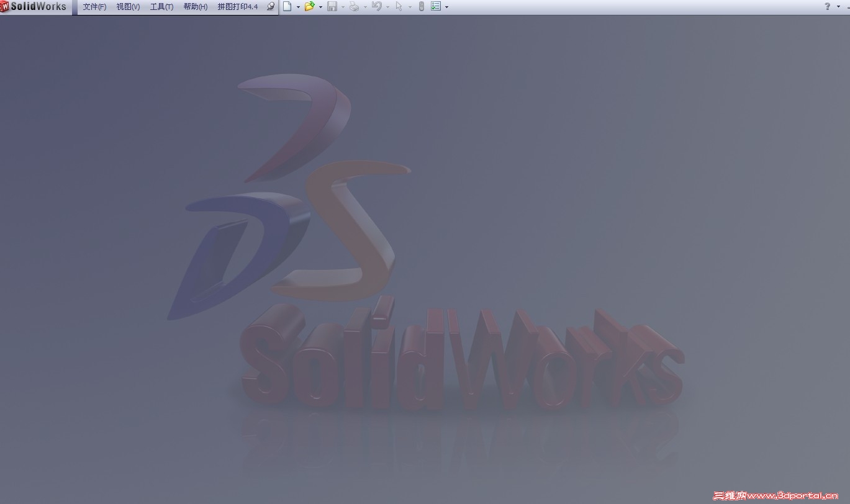This screenshot has width=850, height=504.
Task: Click the pushpin icon to pin the menu bar
Action: 270,7
